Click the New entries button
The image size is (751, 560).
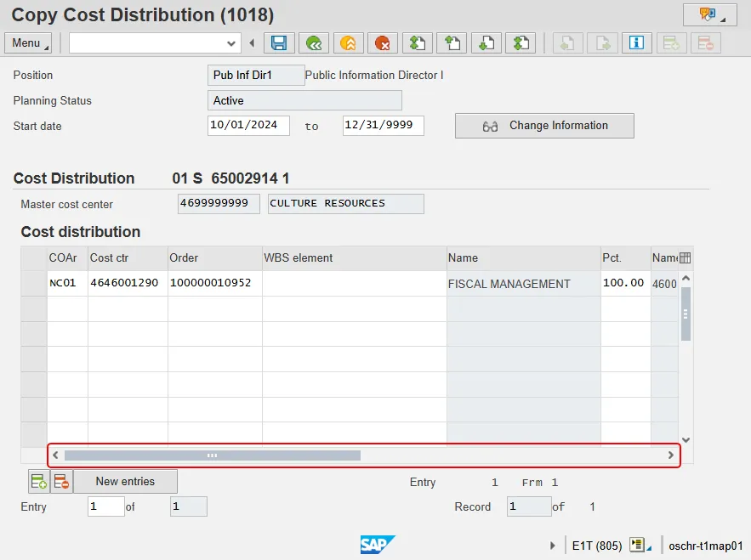pyautogui.click(x=125, y=482)
